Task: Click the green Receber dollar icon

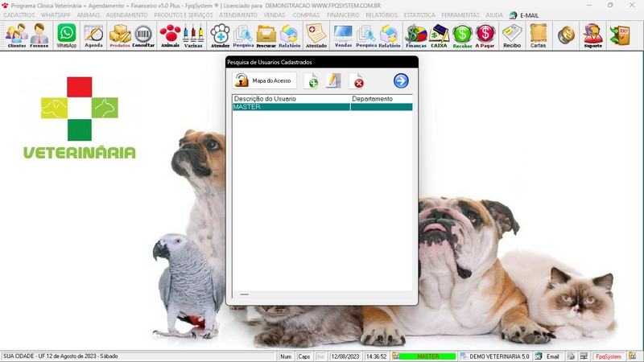Action: [462, 35]
